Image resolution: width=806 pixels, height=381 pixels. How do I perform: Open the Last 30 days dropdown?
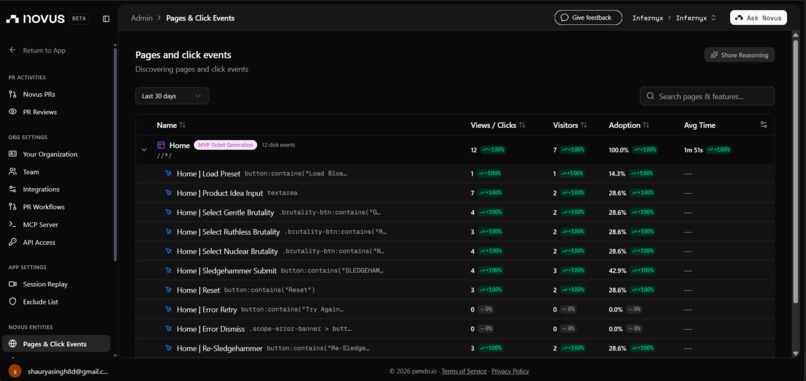point(172,96)
